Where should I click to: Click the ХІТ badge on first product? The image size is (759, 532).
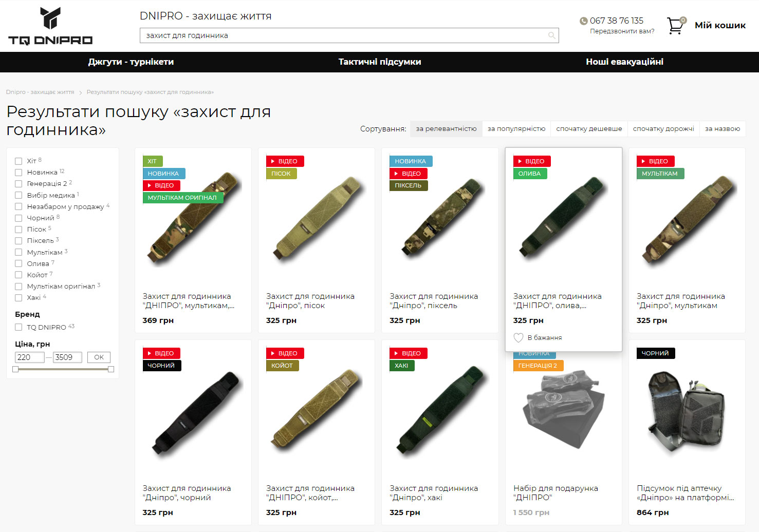(152, 161)
